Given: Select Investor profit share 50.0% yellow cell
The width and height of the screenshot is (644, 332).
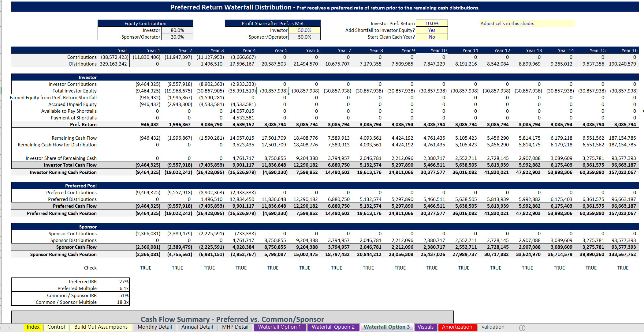Looking at the screenshot, I should pyautogui.click(x=304, y=30).
